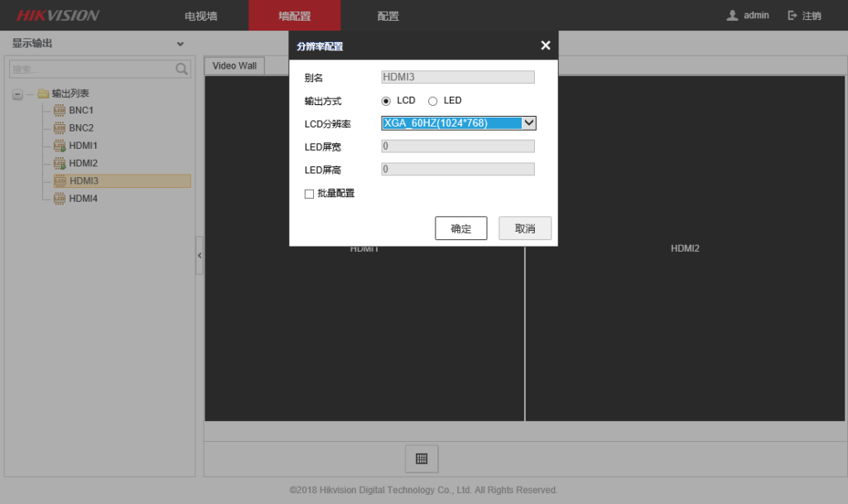Select the Video Wall tab
The image size is (848, 504).
[234, 65]
